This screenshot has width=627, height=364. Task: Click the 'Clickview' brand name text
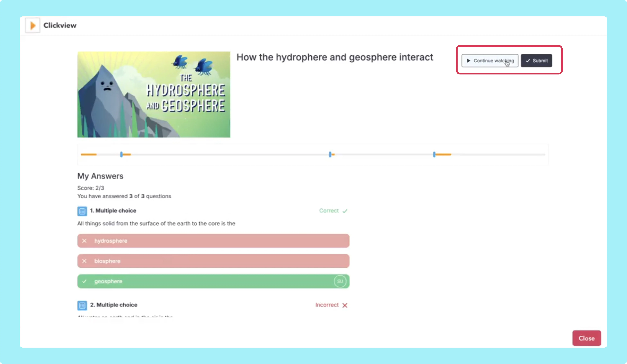coord(60,25)
